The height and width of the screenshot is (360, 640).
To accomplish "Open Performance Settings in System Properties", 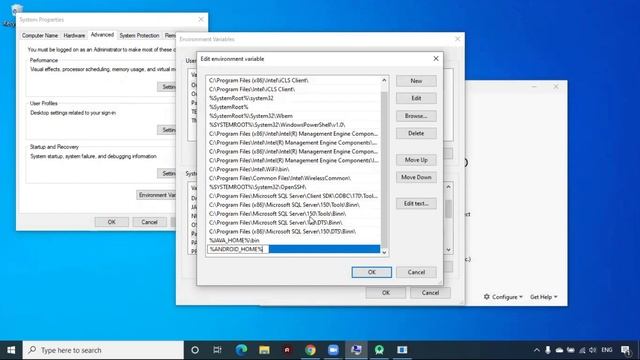I will [167, 87].
